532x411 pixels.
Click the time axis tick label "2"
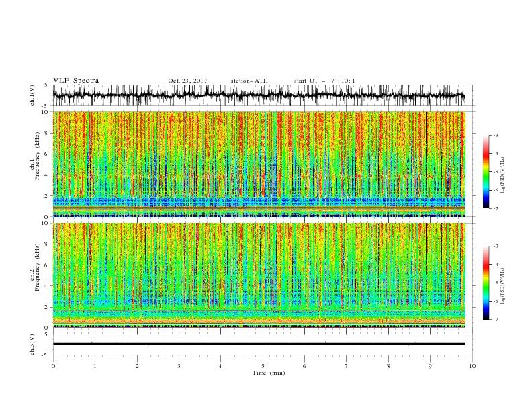137,366
